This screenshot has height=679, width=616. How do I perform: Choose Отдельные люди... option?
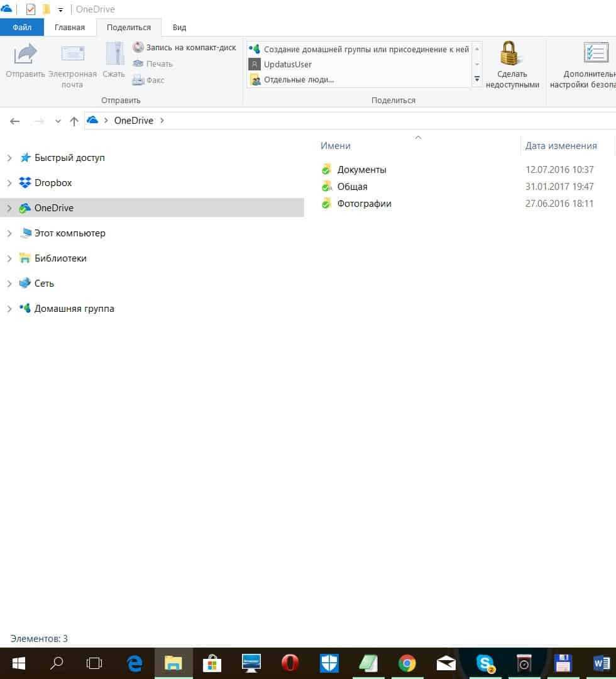point(292,80)
